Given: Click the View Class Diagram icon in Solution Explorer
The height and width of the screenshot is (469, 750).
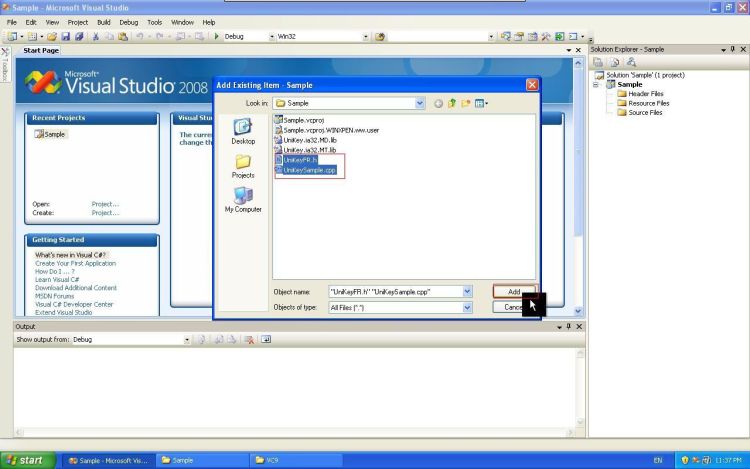Looking at the screenshot, I should point(631,62).
